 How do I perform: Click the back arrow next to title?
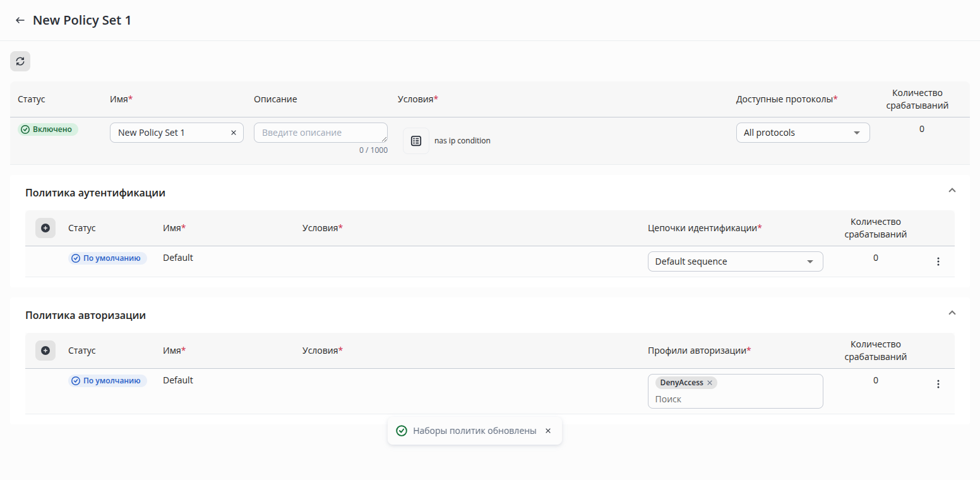[x=20, y=21]
